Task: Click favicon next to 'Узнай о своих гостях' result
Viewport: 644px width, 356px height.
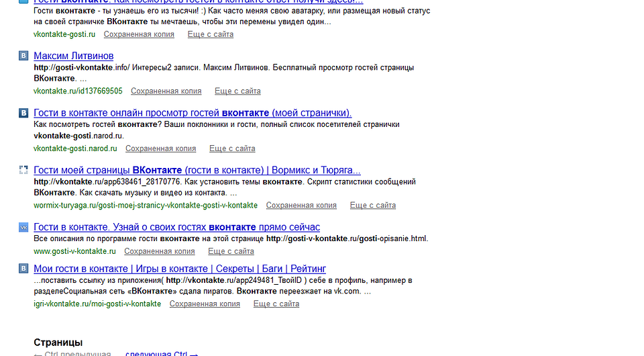Action: coord(23,227)
